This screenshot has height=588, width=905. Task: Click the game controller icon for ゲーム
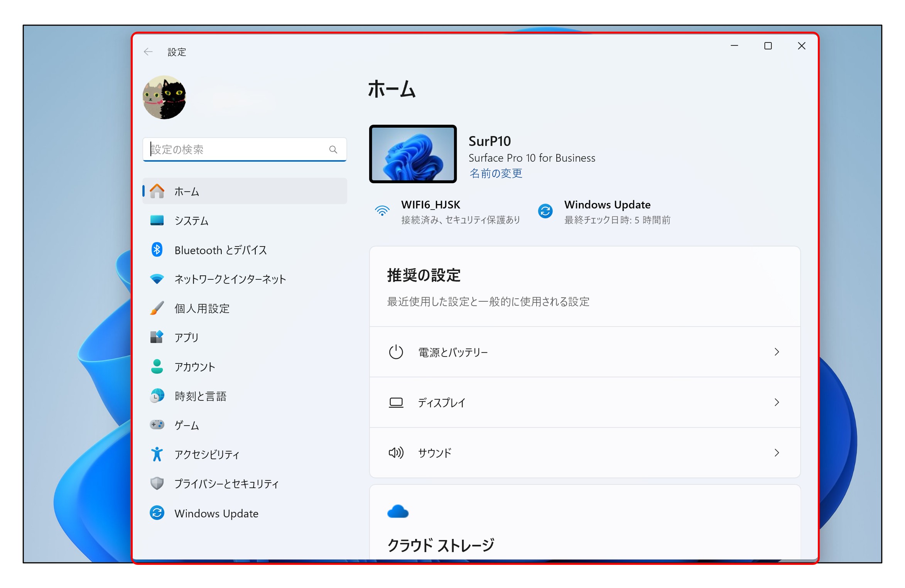tap(157, 425)
